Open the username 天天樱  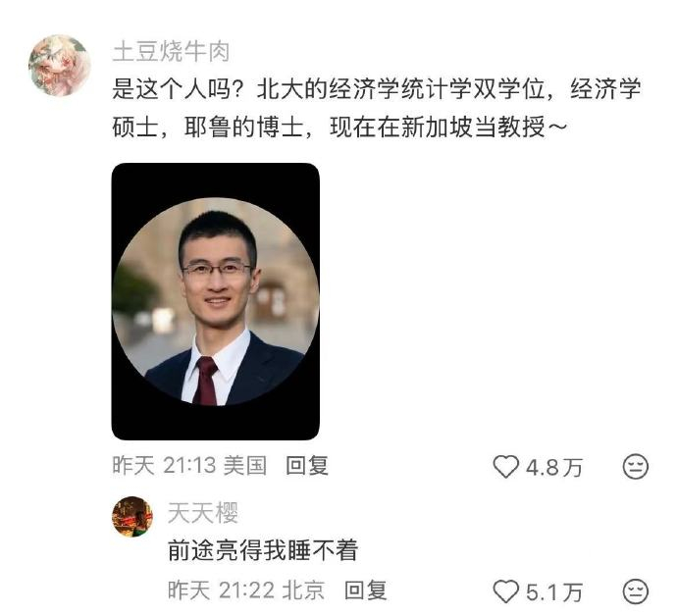[203, 513]
